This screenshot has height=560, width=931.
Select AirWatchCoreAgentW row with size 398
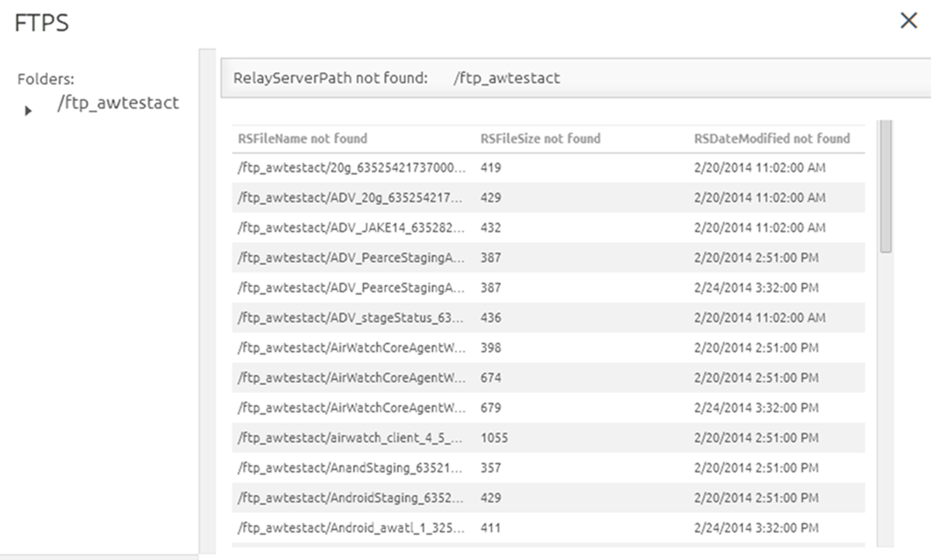548,347
